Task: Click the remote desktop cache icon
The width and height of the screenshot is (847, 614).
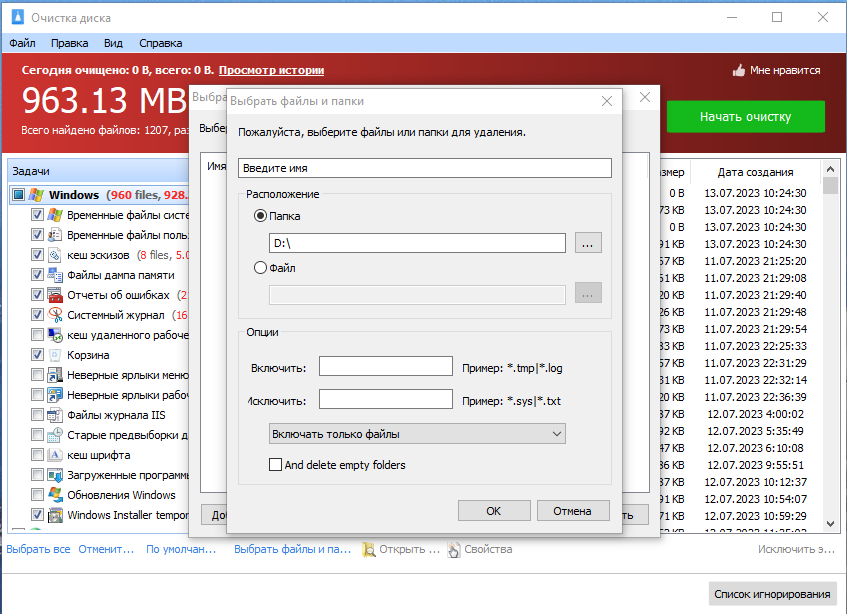Action: click(55, 335)
